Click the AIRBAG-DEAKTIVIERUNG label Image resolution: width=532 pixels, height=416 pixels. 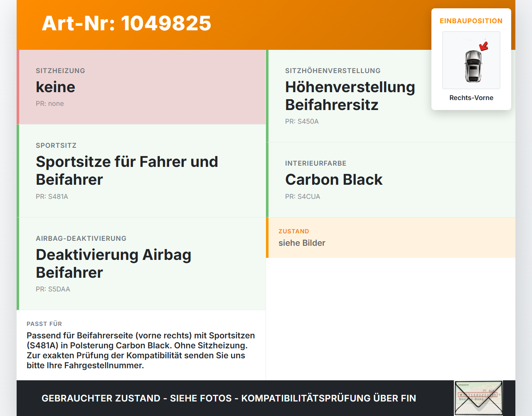pos(81,238)
